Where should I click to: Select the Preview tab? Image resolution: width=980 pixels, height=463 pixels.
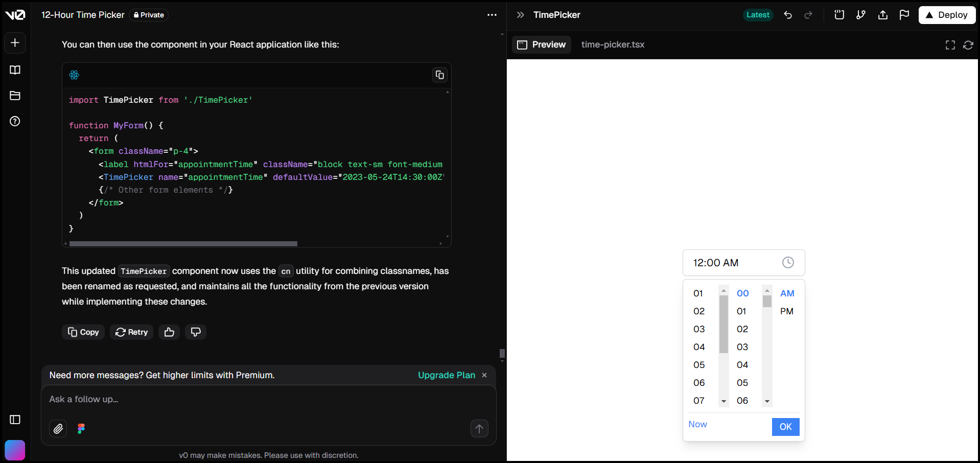tap(542, 44)
